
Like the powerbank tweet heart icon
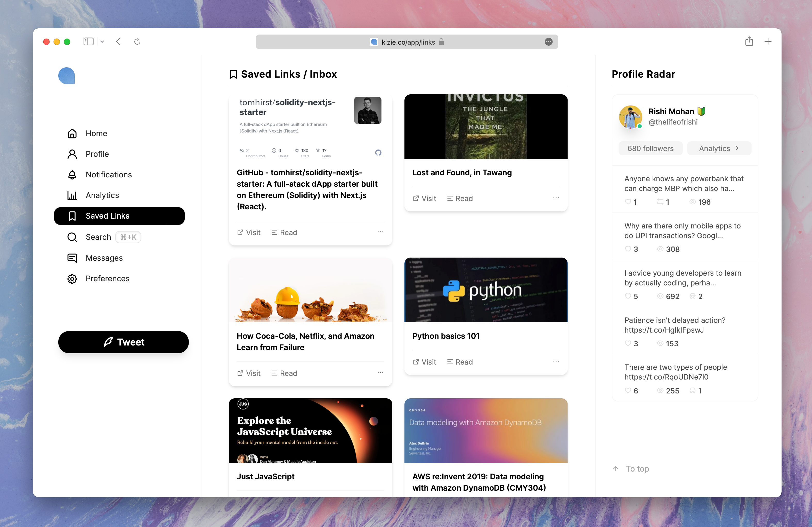point(628,202)
